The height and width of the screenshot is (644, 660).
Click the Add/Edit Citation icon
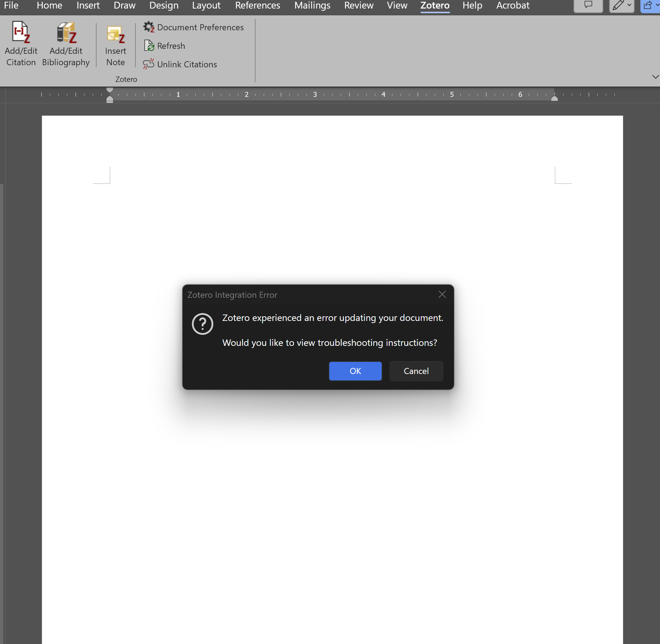coord(21,43)
